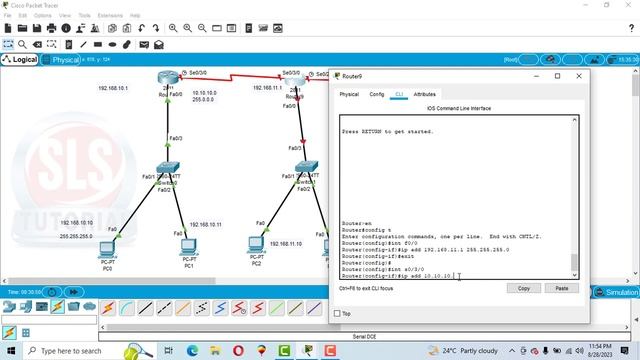Viewport: 640px width, 360px height.
Task: Choose the Inspect magnifier tool
Action: point(22,44)
